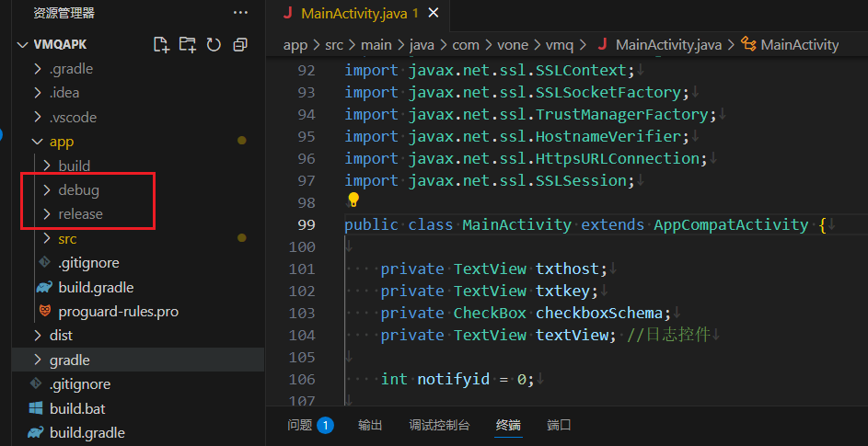Refresh the explorer file tree
868x446 pixels.
point(214,44)
